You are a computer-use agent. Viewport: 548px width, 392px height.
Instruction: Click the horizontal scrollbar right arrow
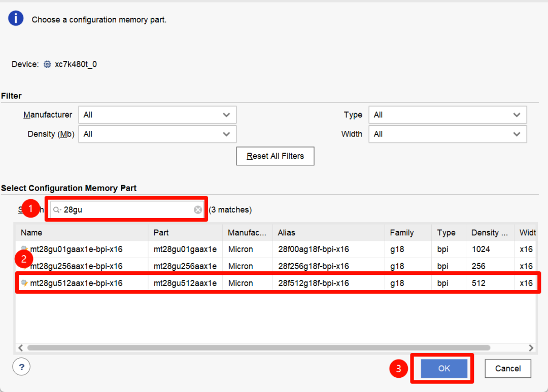tap(531, 348)
